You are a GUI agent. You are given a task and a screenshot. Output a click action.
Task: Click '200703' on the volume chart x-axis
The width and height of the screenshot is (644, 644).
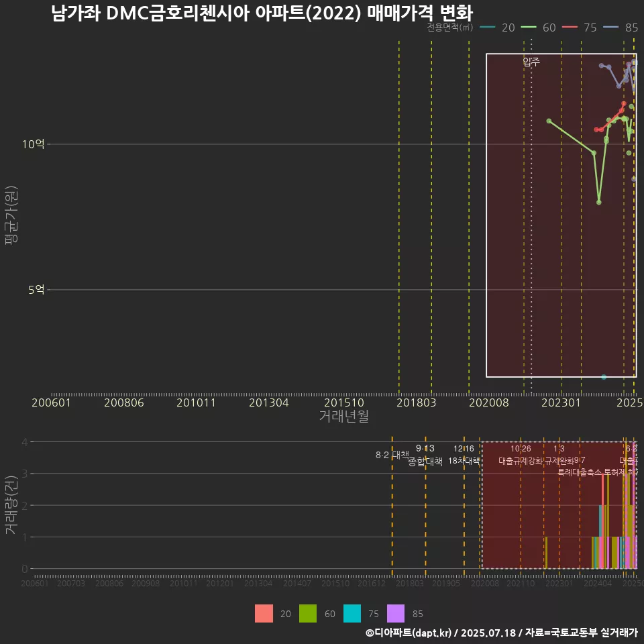(71, 583)
